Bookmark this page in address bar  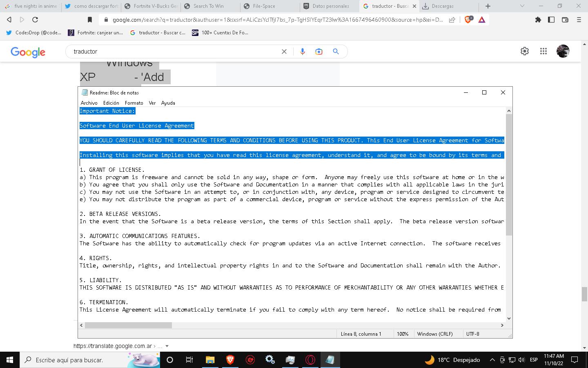[90, 20]
